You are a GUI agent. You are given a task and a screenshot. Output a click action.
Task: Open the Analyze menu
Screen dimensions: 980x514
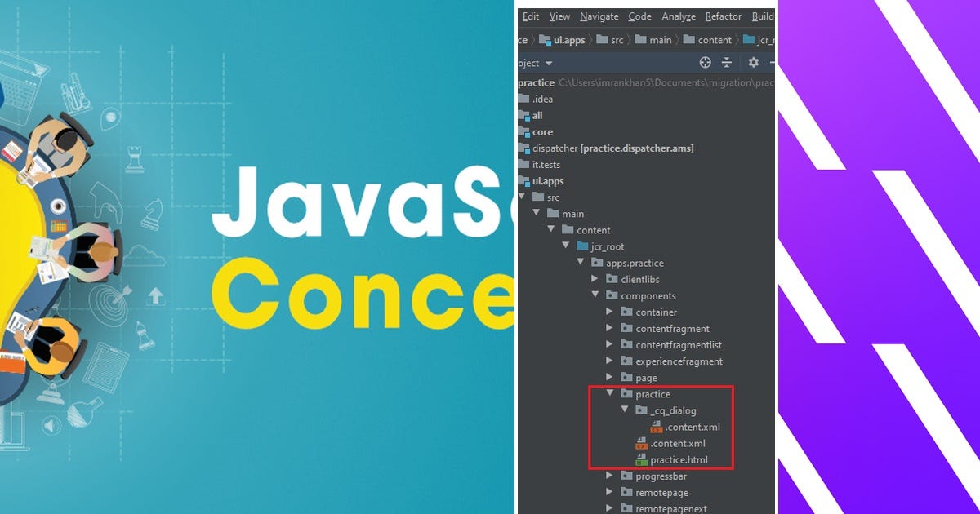point(679,16)
